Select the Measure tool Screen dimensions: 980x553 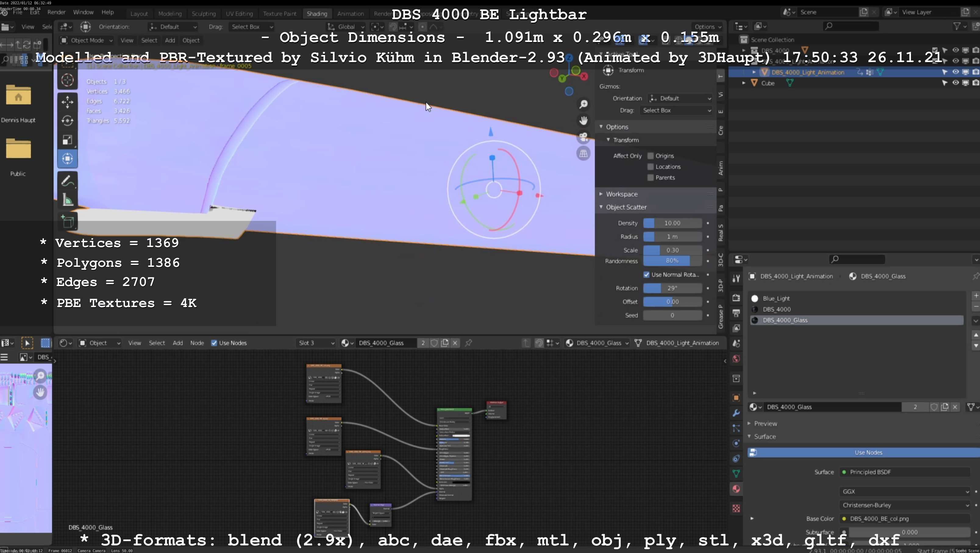coord(67,200)
